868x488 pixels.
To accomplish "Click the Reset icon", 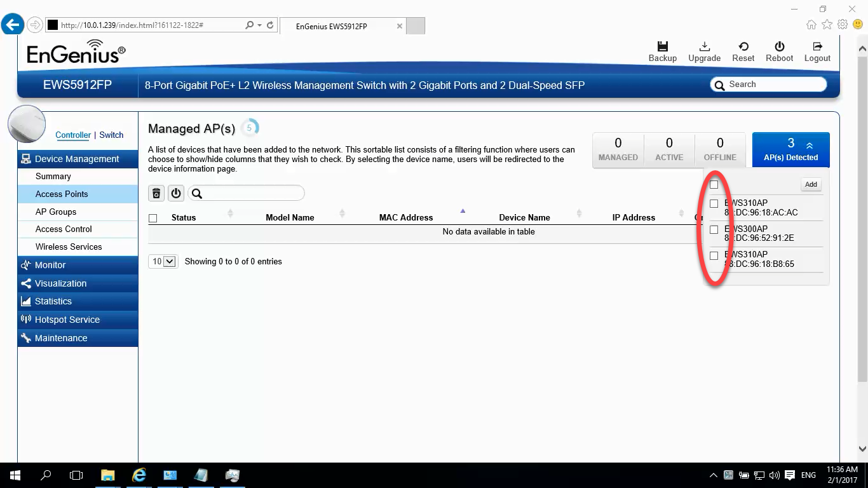I will pyautogui.click(x=743, y=46).
